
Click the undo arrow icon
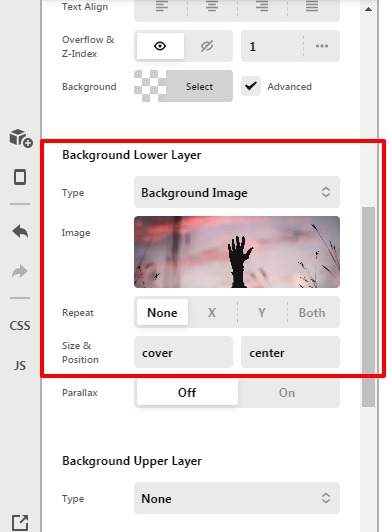[x=20, y=232]
